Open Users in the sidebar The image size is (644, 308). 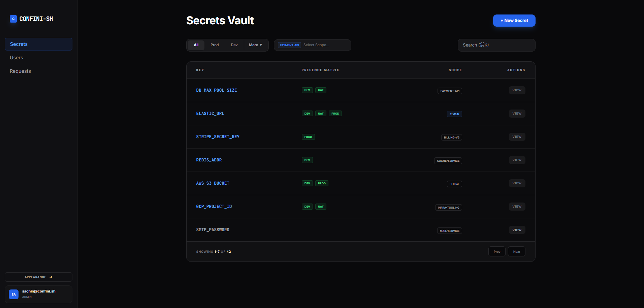tap(17, 58)
